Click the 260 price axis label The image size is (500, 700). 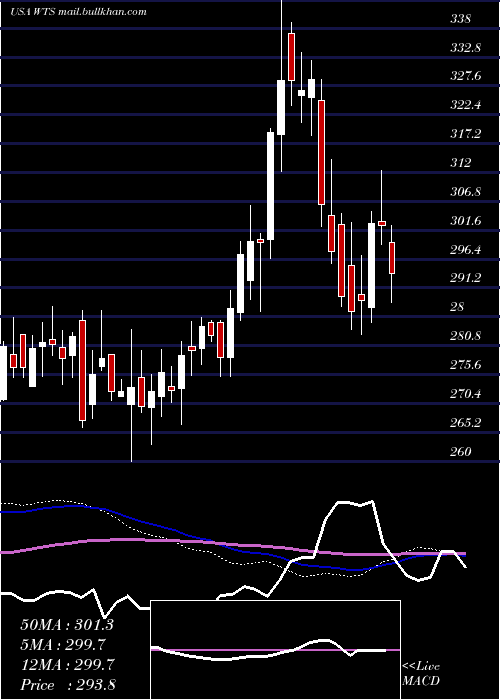click(x=461, y=451)
